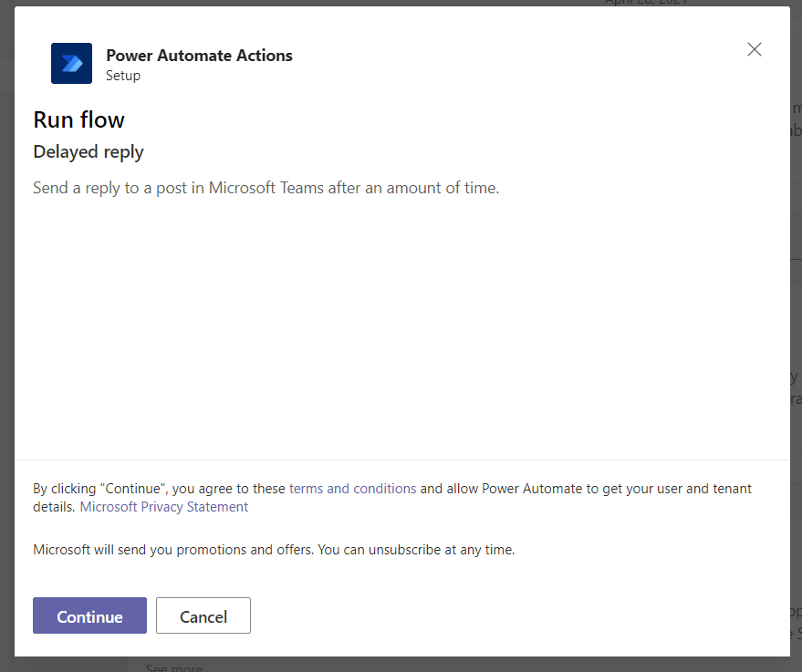
Task: Click the Power Automate Actions title
Action: (199, 56)
